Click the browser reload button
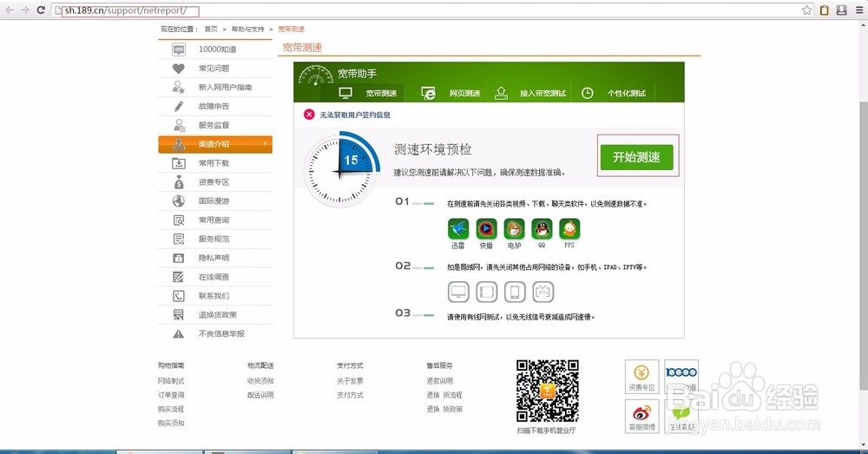Image resolution: width=868 pixels, height=454 pixels. tap(41, 10)
